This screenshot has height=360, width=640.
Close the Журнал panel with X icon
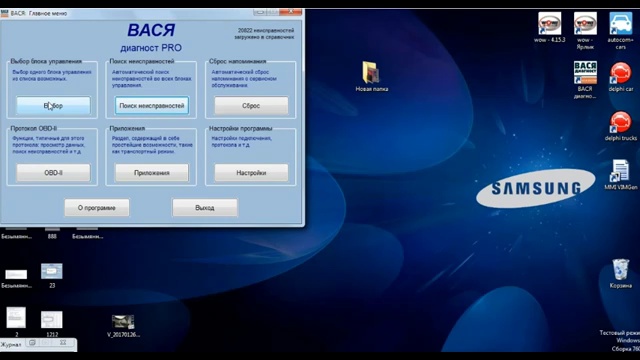[63, 342]
